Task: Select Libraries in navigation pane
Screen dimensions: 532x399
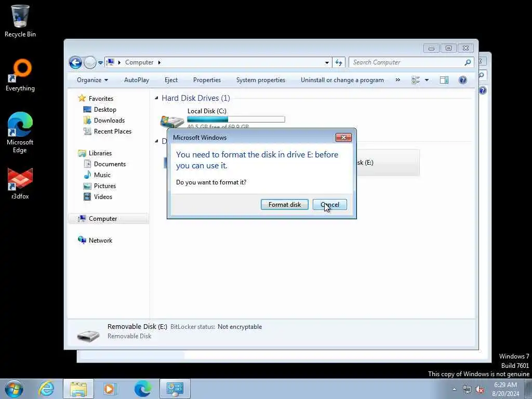Action: [x=100, y=153]
